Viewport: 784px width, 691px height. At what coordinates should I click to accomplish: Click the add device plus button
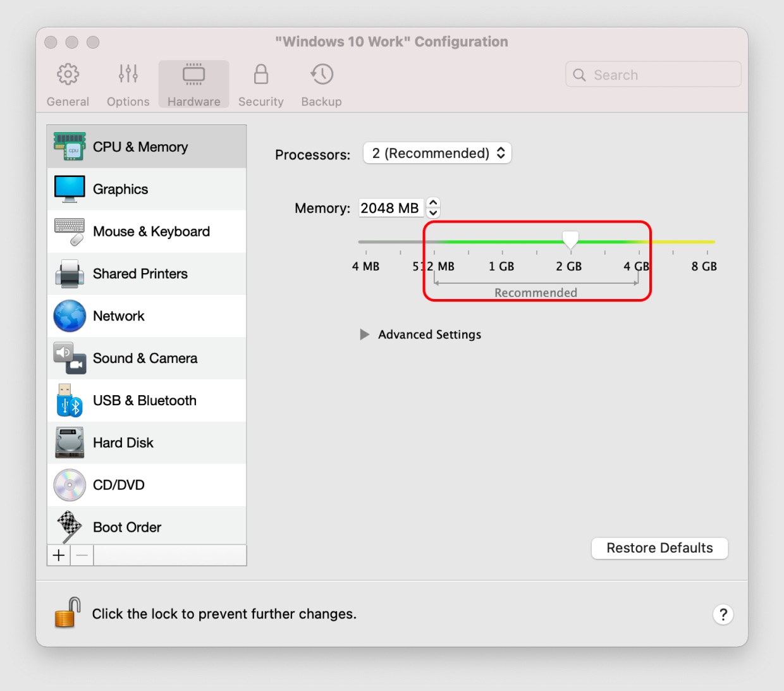tap(59, 555)
